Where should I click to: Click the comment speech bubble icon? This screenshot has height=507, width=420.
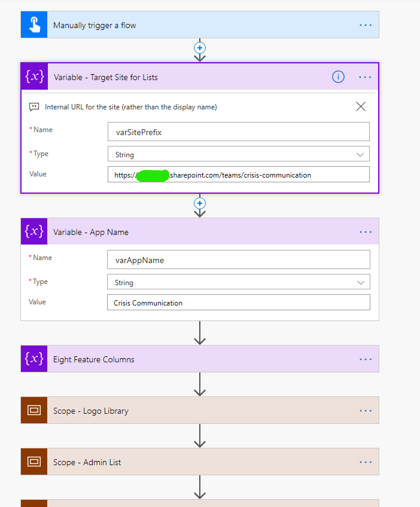click(x=34, y=106)
